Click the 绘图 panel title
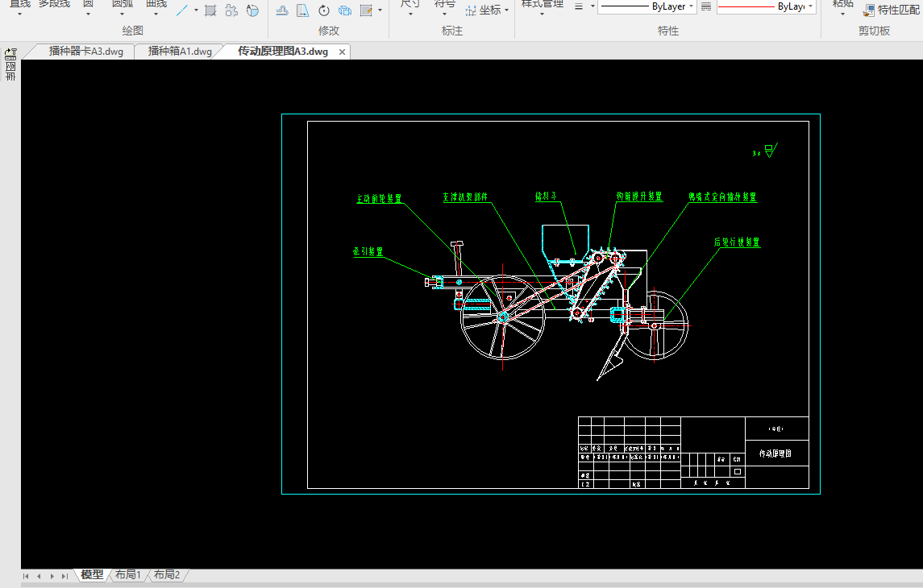 [132, 31]
